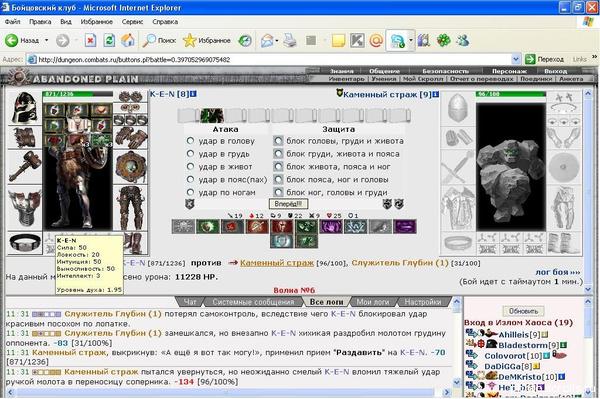Viewport: 600px width, 399px height.
Task: Click the 'Обновить' refresh button
Action: point(523,311)
